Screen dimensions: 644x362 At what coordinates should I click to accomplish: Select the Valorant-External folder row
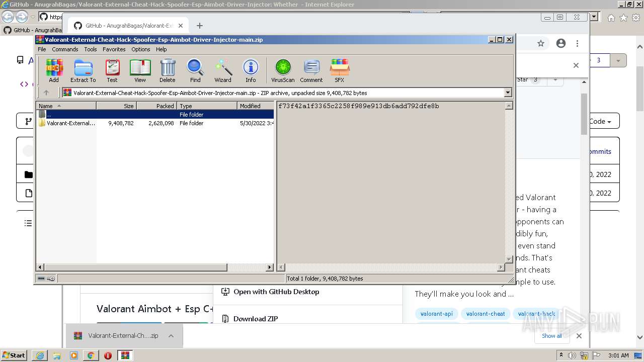tap(155, 123)
